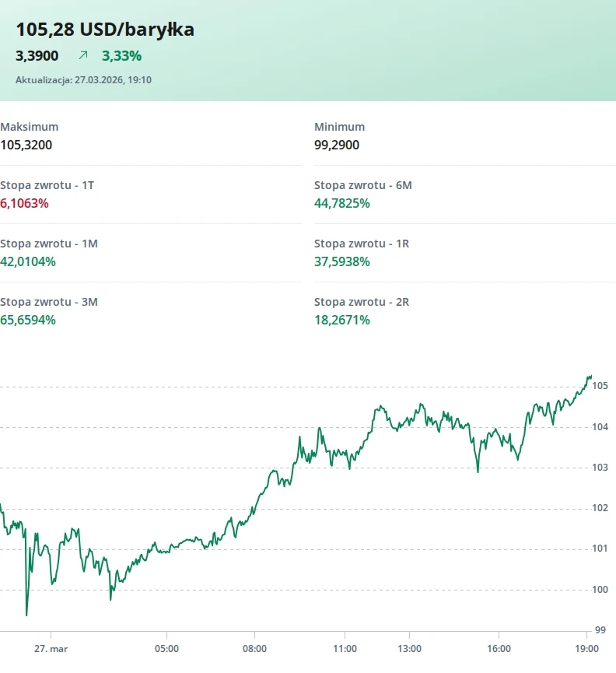The width and height of the screenshot is (616, 673).
Task: Click the 3,33% change percentage
Action: tap(121, 56)
